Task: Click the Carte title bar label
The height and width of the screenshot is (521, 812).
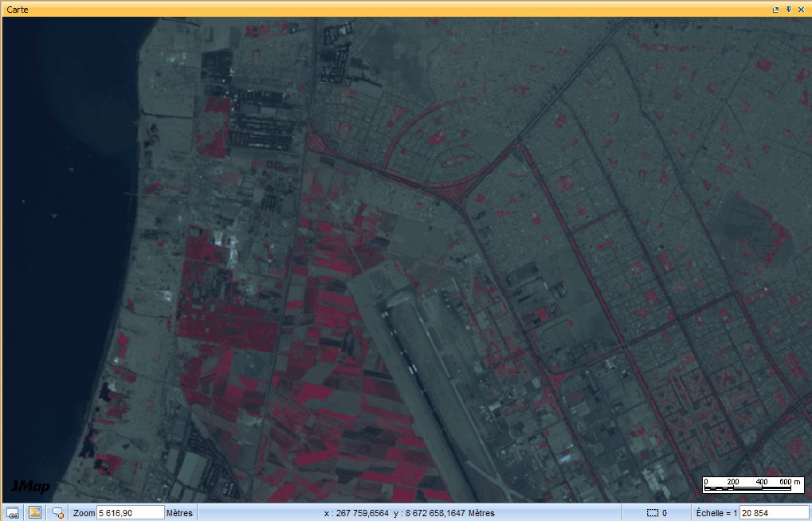Action: point(19,9)
